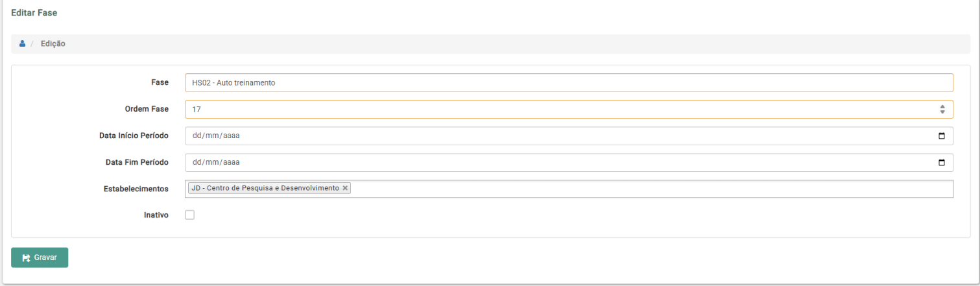980x286 pixels.
Task: Click inside the Ordem Fase number field
Action: pyautogui.click(x=558, y=110)
